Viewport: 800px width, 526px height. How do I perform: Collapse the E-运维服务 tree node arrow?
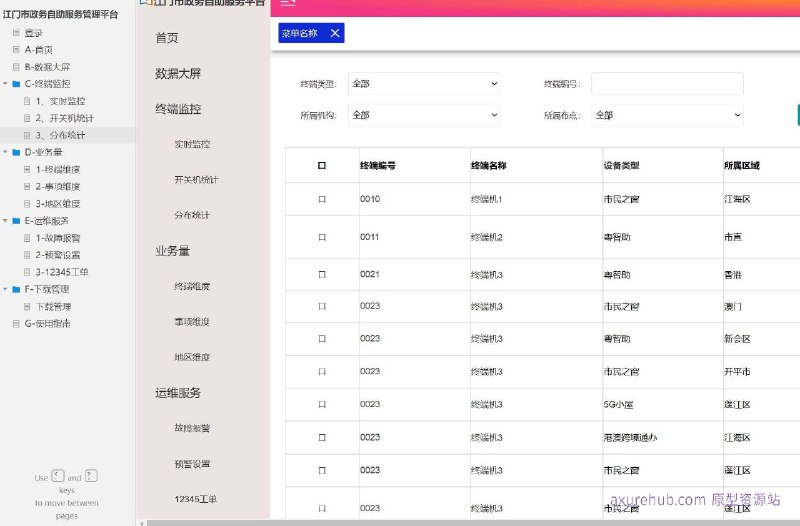(5, 221)
